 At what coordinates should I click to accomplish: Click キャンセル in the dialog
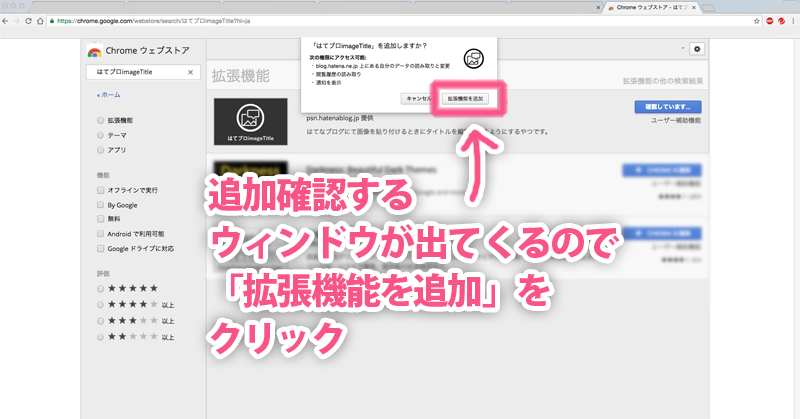point(418,98)
